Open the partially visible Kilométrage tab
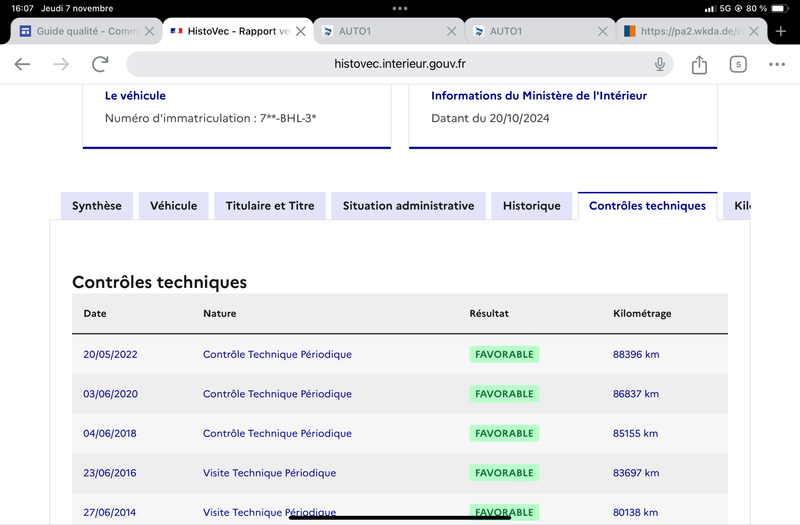800x525 pixels. point(737,206)
